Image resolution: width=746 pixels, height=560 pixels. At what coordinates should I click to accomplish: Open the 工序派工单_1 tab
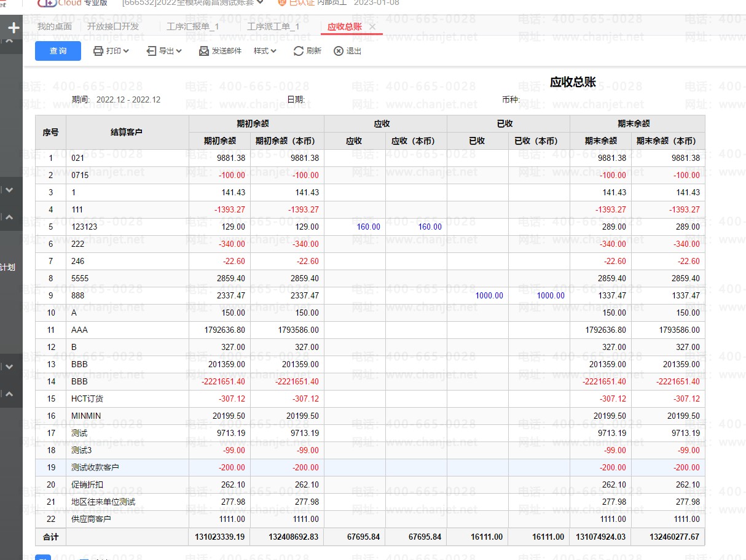coord(273,26)
